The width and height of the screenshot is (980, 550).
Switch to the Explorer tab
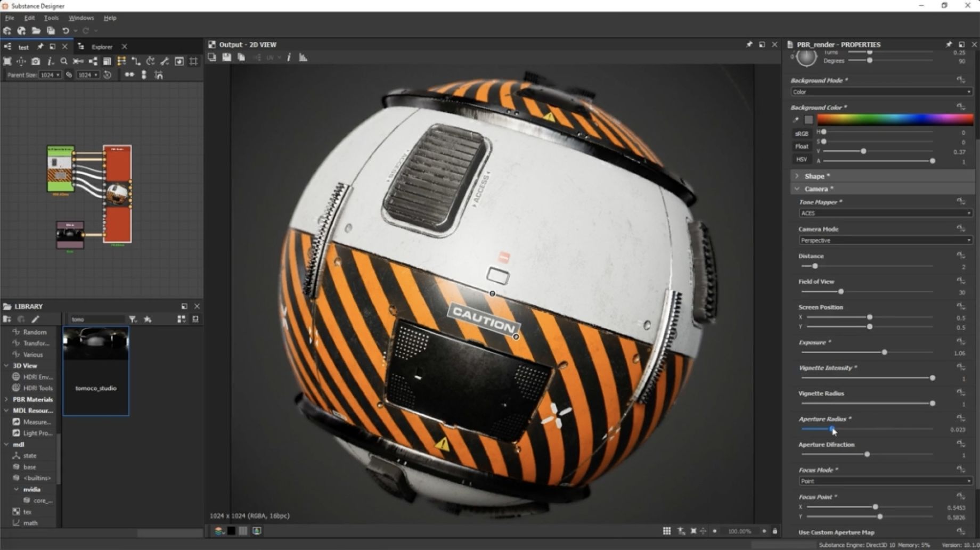(x=102, y=47)
